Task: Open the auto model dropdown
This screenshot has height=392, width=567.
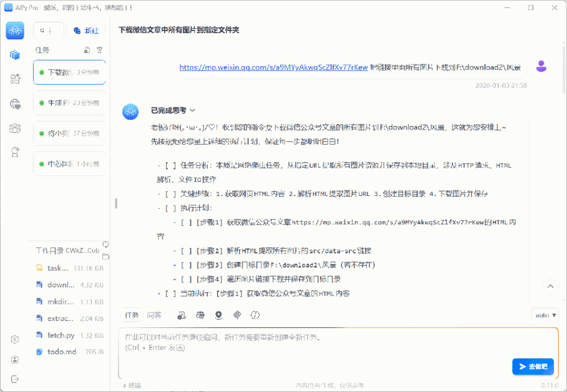Action: pos(544,315)
